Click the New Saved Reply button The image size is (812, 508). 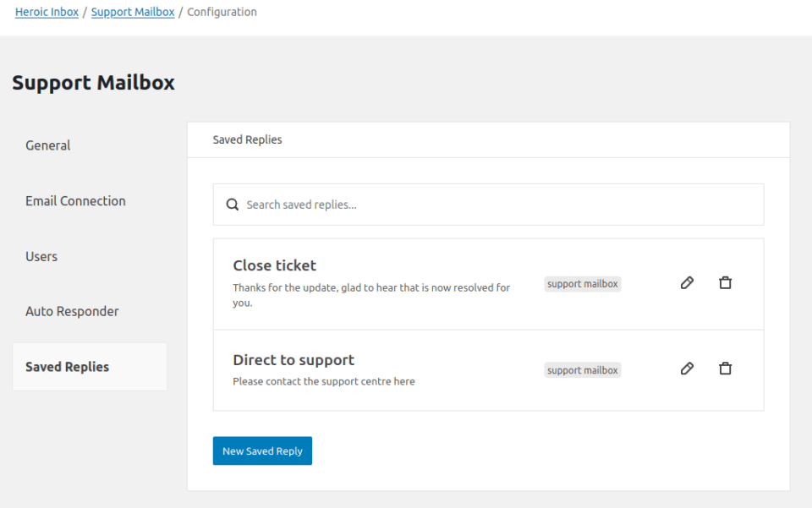pyautogui.click(x=262, y=451)
